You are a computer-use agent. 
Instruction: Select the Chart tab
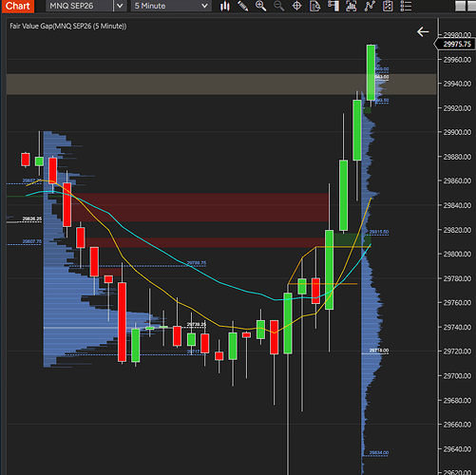pyautogui.click(x=18, y=6)
